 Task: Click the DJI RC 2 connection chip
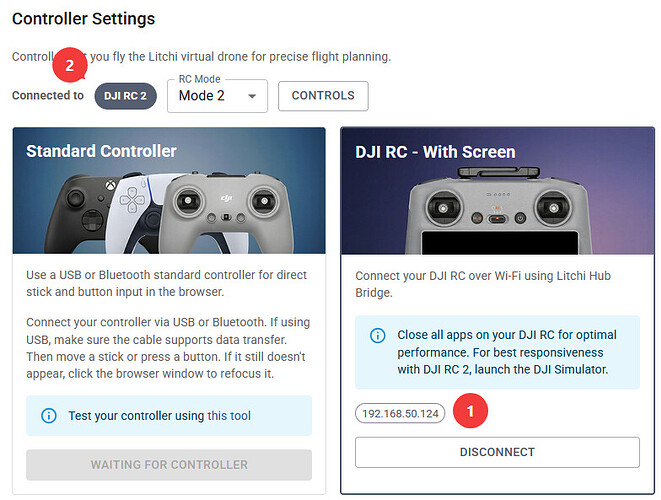(126, 96)
